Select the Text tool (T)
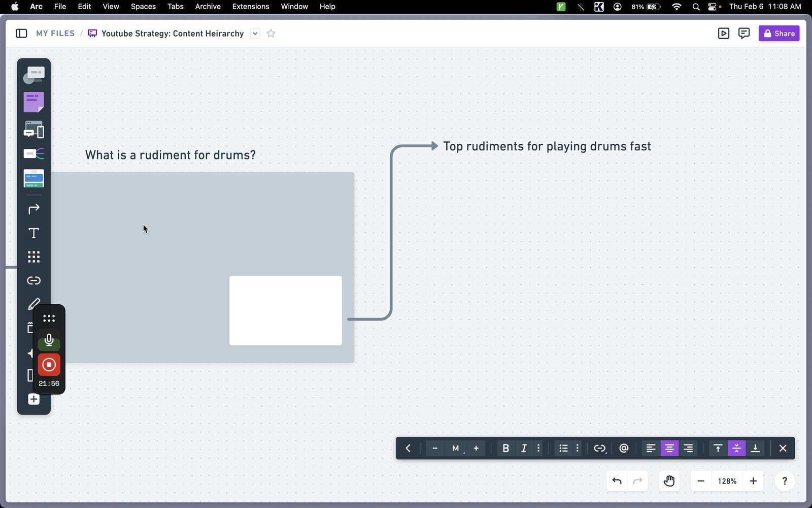The height and width of the screenshot is (508, 812). point(33,233)
